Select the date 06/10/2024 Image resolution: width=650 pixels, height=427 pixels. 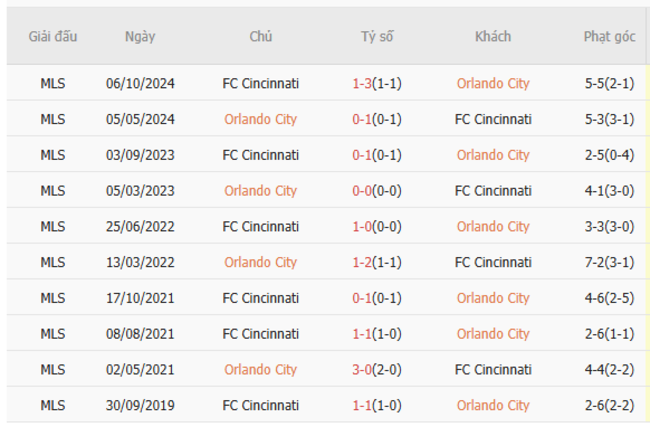tap(140, 84)
